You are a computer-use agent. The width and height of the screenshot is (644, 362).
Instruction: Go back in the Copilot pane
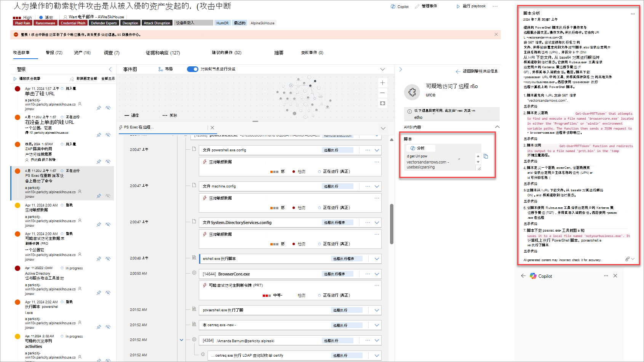pyautogui.click(x=523, y=276)
